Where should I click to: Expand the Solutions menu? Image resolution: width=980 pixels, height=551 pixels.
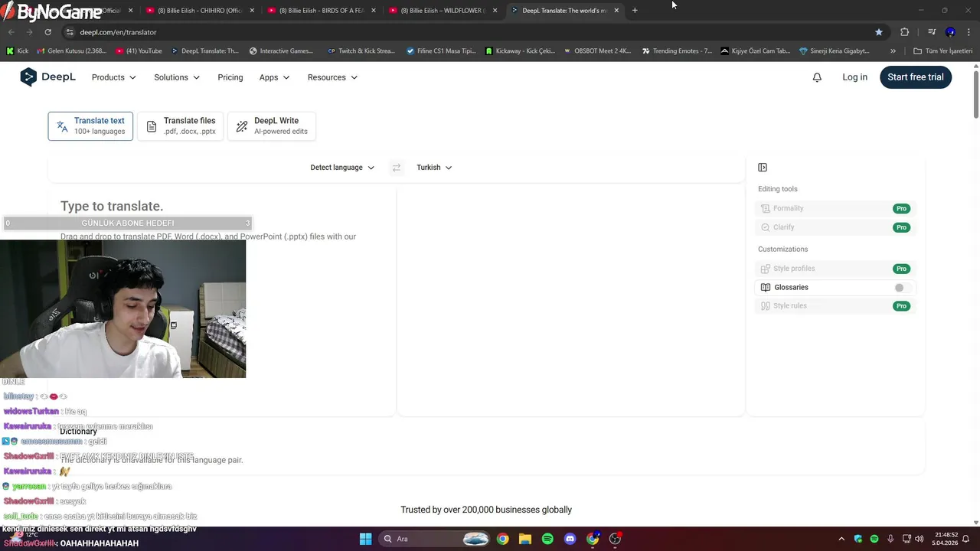click(x=177, y=77)
